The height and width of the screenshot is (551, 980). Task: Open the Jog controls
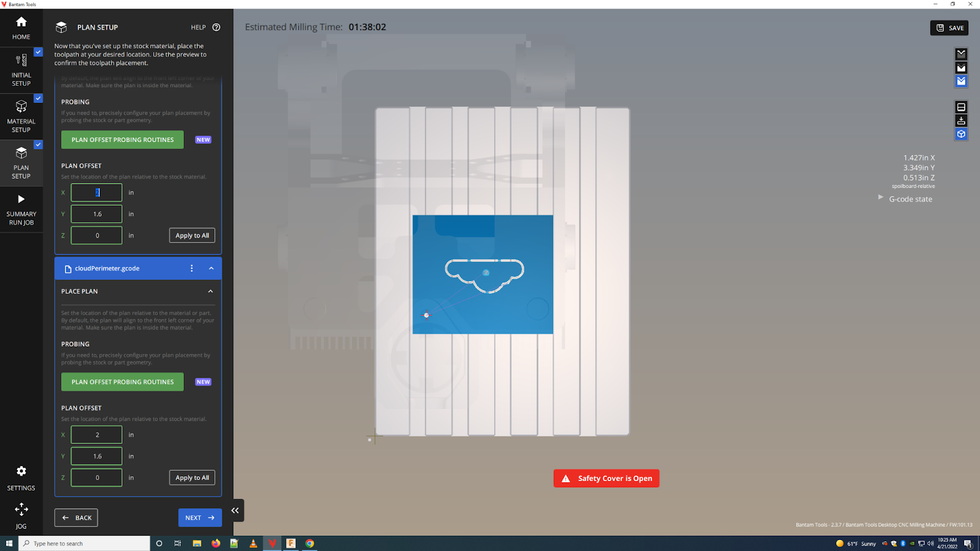(21, 515)
